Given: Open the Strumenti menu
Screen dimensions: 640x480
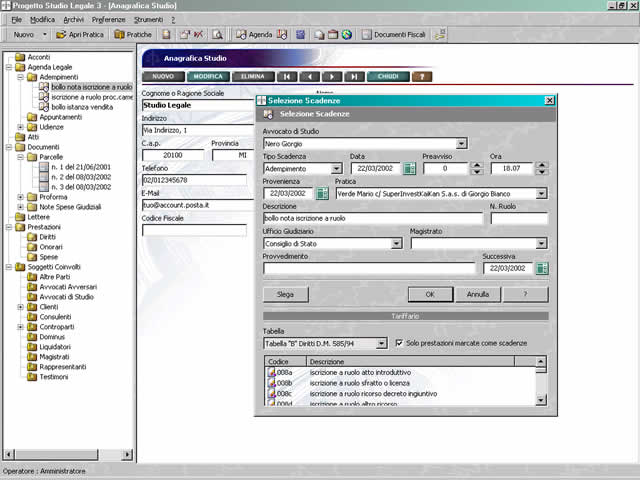Looking at the screenshot, I should pos(148,20).
